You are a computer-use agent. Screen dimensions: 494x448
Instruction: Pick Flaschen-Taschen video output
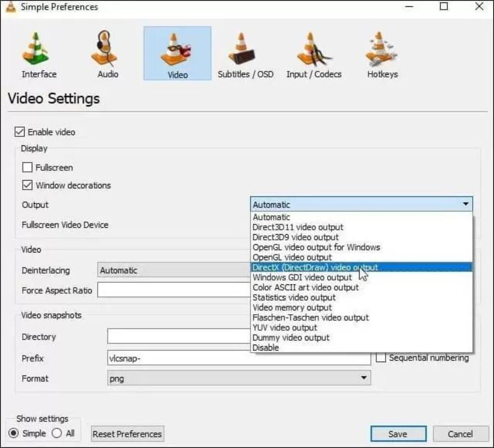[x=361, y=318]
